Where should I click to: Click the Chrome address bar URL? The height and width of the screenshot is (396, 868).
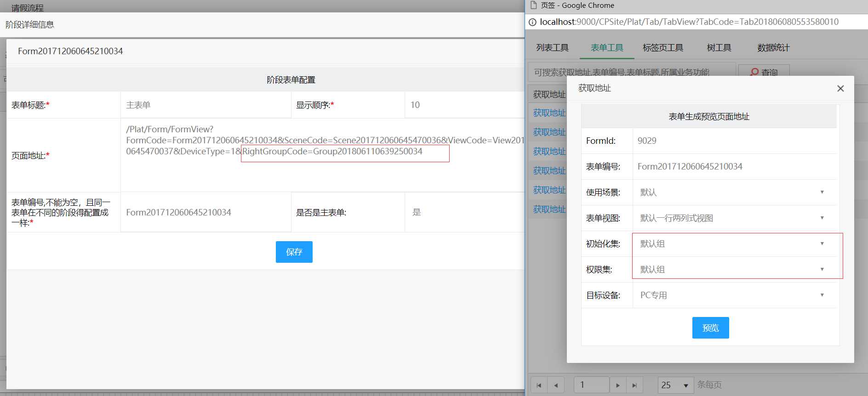pyautogui.click(x=689, y=22)
